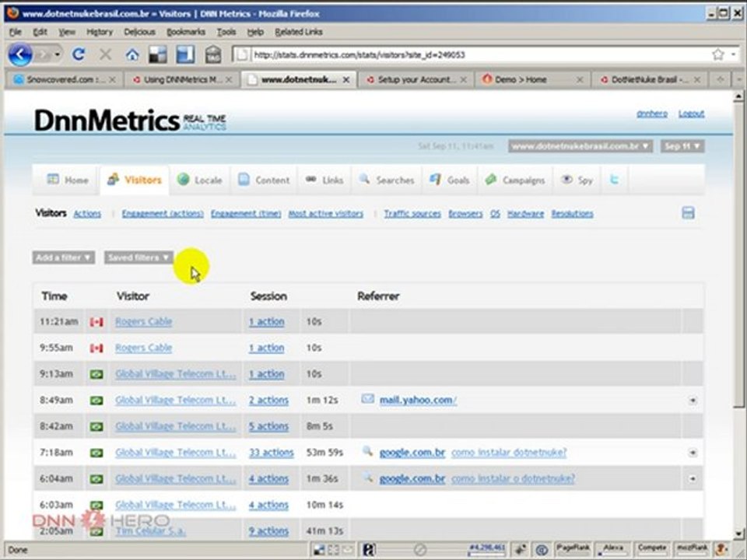Click the Twitter bird icon tab
Image resolution: width=747 pixels, height=560 pixels.
(x=615, y=180)
